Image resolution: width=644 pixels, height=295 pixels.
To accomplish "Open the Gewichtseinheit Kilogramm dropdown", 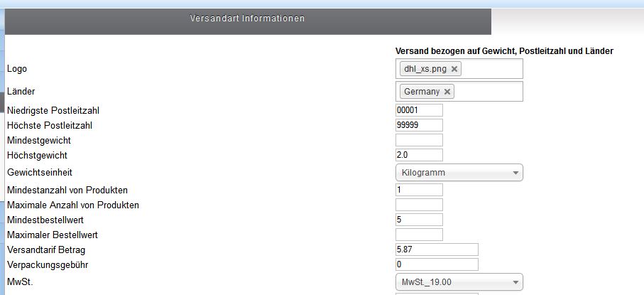I will pyautogui.click(x=458, y=173).
